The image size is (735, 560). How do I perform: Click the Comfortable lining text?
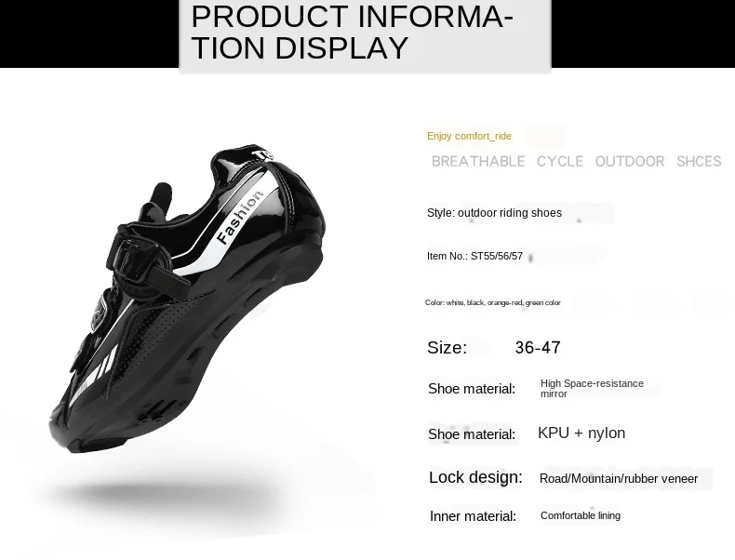[581, 515]
